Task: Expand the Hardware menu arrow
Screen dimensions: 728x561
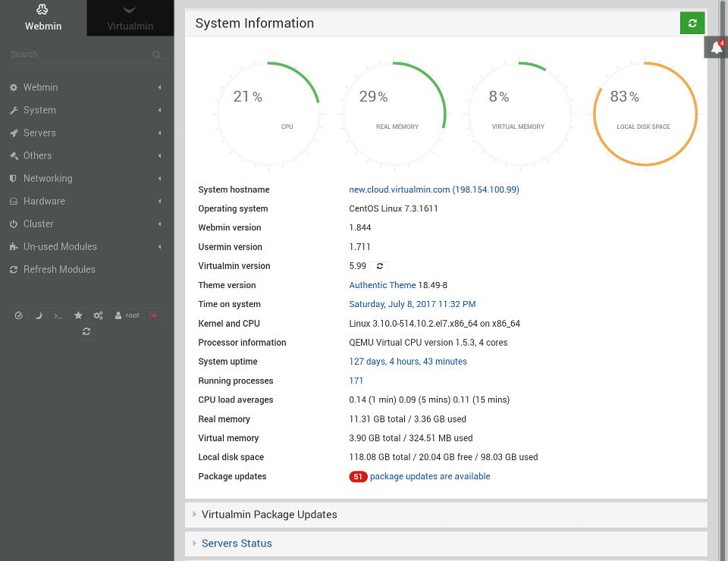Action: pos(160,201)
